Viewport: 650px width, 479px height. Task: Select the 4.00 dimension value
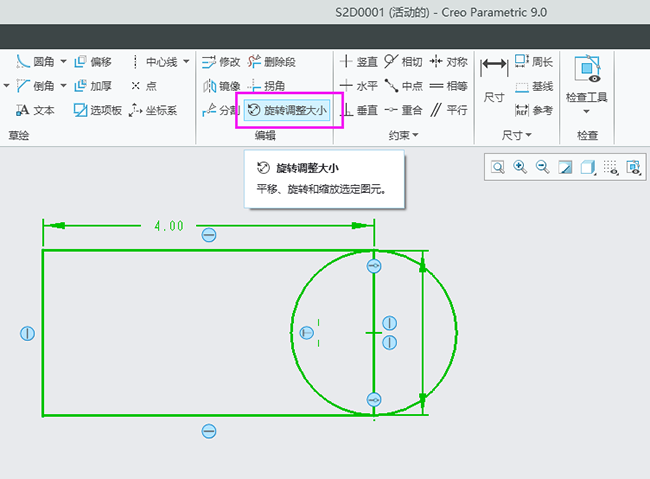tap(169, 226)
